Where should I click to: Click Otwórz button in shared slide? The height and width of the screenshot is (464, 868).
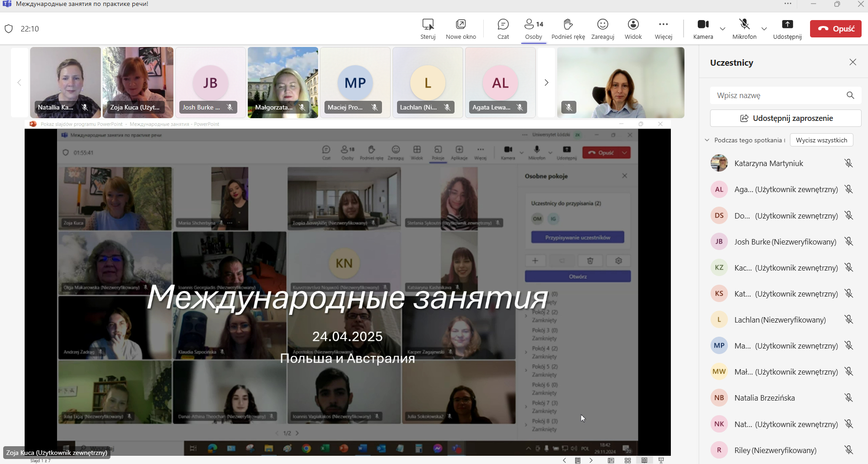click(x=578, y=276)
